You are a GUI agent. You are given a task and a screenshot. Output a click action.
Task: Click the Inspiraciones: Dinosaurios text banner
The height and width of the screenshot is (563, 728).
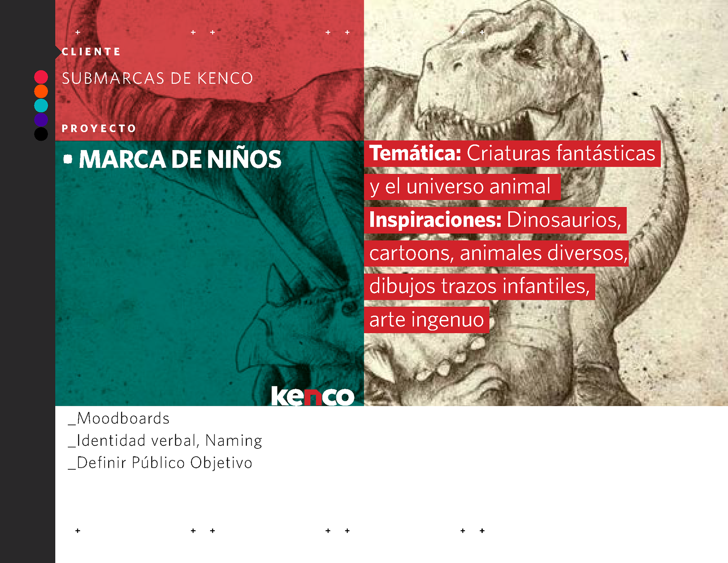(x=495, y=220)
